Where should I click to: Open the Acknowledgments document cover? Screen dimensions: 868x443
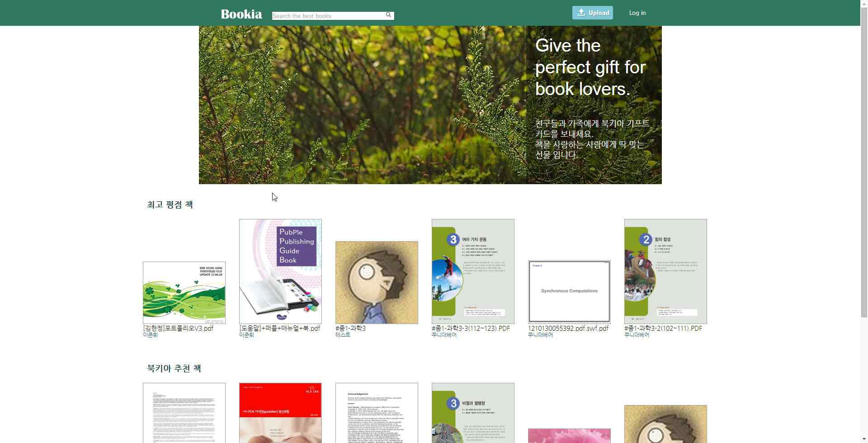(x=377, y=413)
